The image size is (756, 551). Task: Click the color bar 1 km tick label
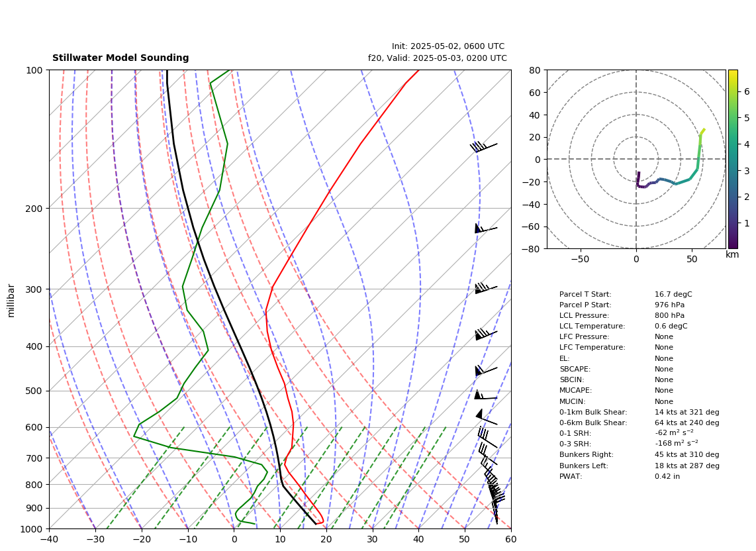pyautogui.click(x=747, y=223)
